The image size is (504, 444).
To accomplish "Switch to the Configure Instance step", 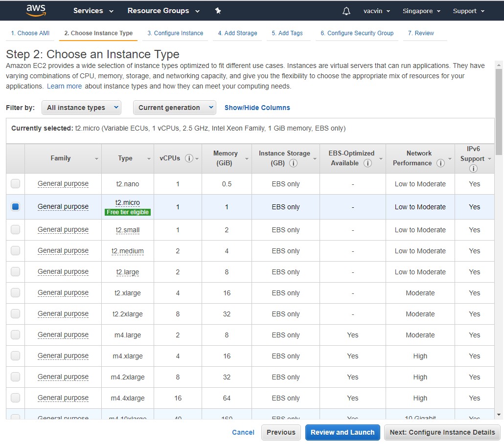I will pos(175,33).
